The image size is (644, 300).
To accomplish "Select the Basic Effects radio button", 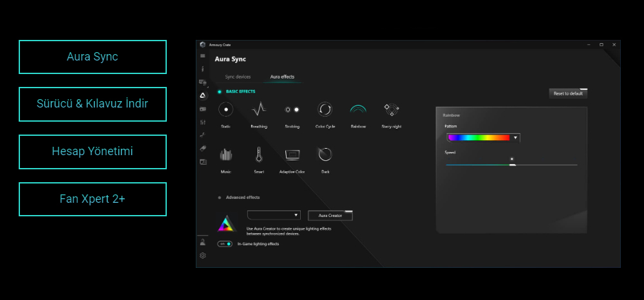I will 220,92.
